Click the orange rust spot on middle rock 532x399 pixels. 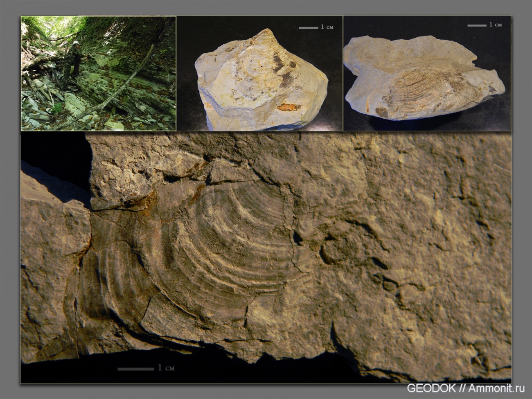click(x=288, y=107)
